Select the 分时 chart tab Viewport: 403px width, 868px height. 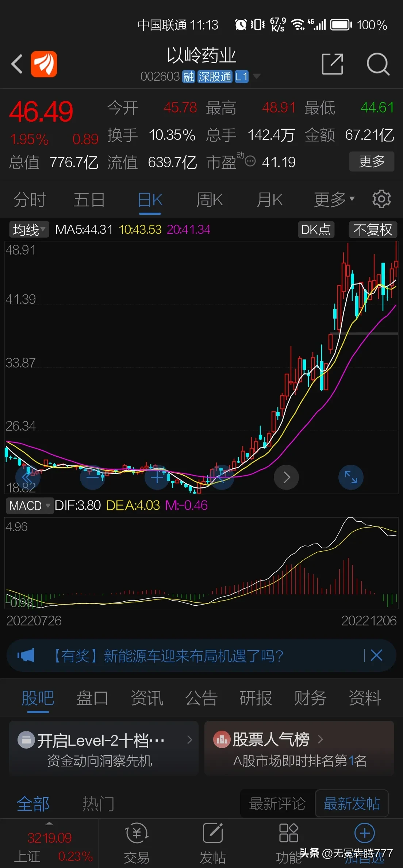(30, 200)
